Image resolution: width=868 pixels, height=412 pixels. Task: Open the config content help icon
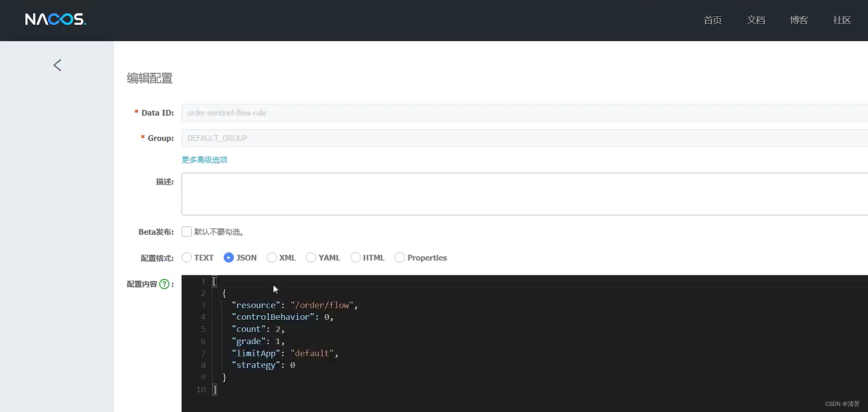click(164, 284)
